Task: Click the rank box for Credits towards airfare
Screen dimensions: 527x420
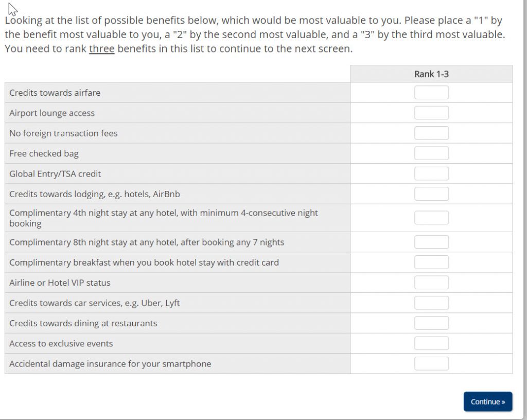Action: (431, 93)
